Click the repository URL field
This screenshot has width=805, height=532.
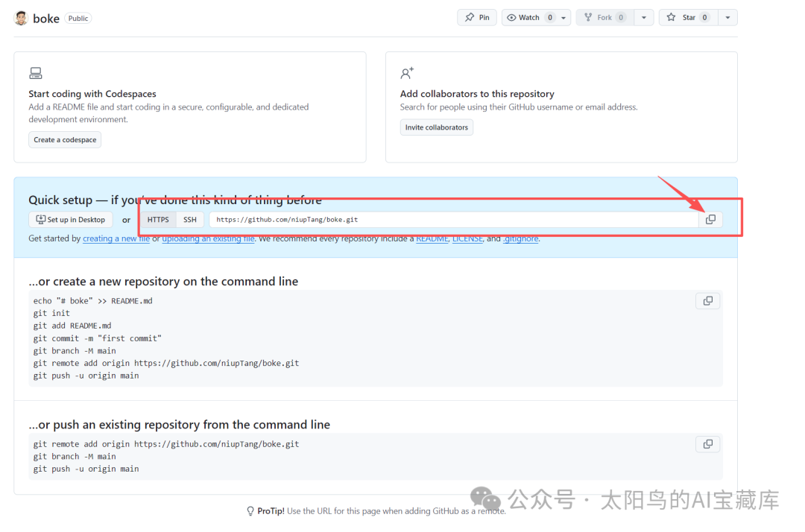[x=454, y=220]
